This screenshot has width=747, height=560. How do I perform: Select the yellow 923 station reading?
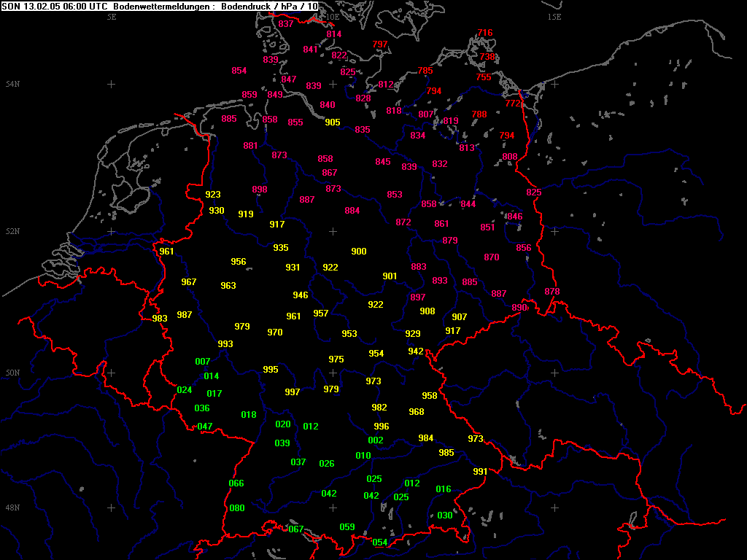[213, 195]
